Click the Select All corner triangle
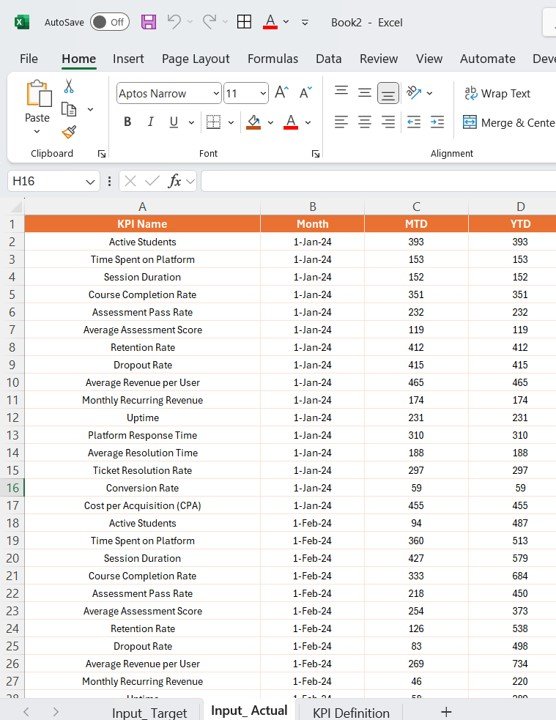The image size is (556, 720). [16, 207]
